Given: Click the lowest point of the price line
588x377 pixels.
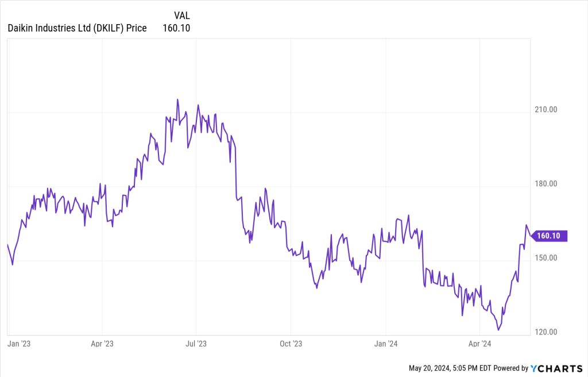Looking at the screenshot, I should 498,330.
